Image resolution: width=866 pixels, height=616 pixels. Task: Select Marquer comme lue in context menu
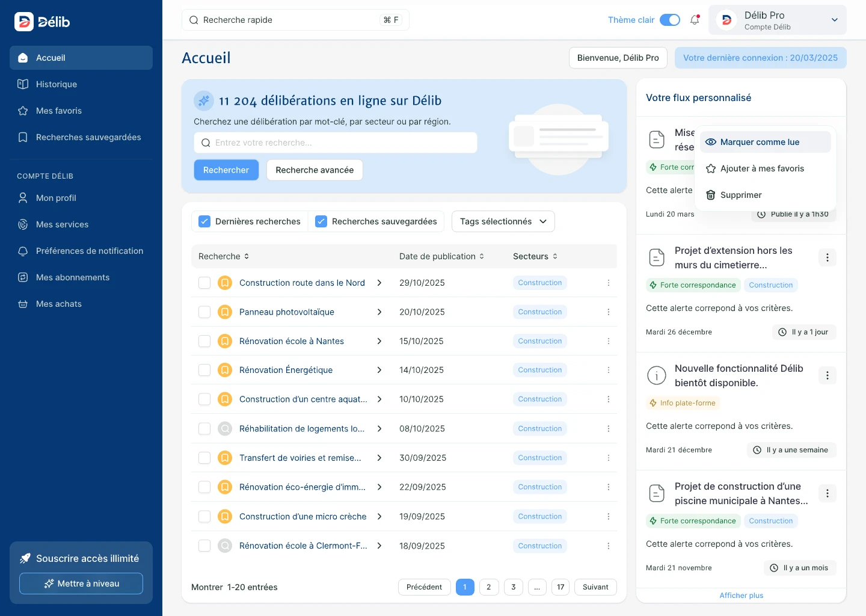(765, 142)
